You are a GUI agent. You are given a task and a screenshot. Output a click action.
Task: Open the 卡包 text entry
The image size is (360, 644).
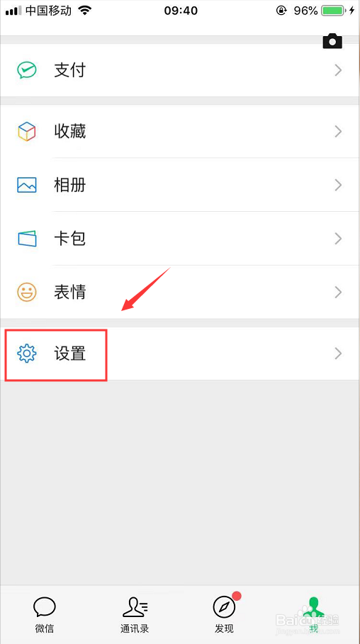coord(70,239)
